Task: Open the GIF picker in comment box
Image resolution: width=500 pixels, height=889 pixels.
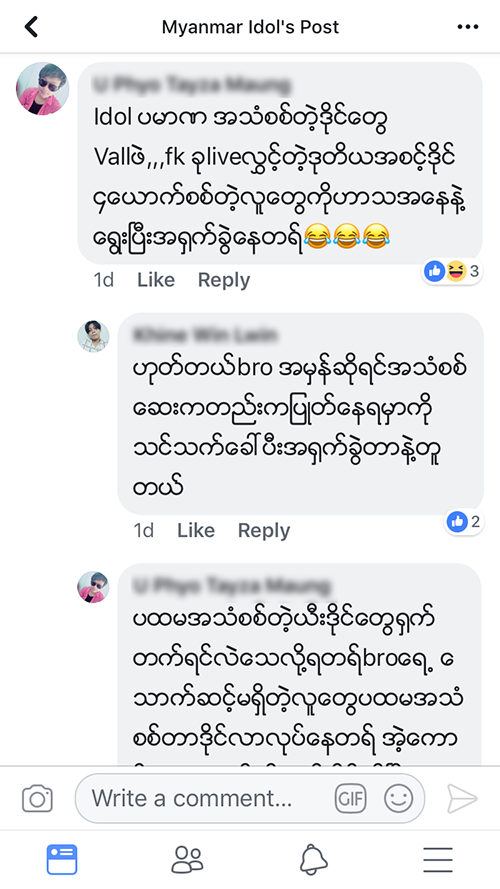Action: click(x=350, y=799)
